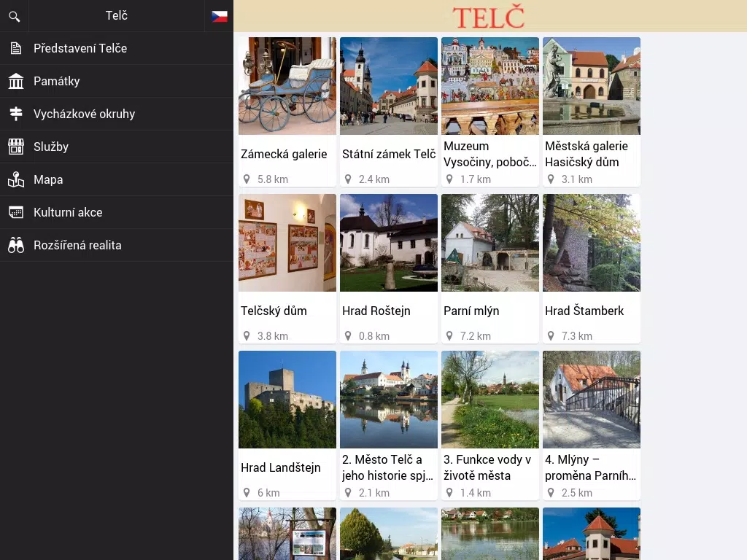
Task: Click the signpost icon beside Vycházkové okruhy
Action: pos(16,114)
